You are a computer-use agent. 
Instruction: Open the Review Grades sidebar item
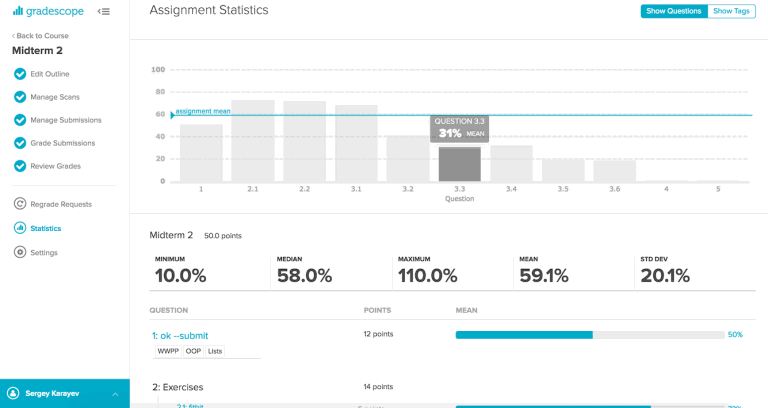[x=55, y=166]
